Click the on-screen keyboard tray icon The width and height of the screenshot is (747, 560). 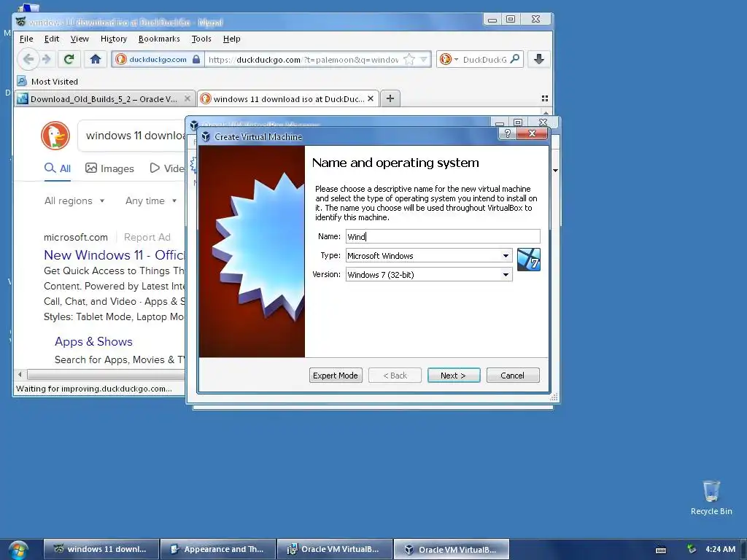point(661,550)
